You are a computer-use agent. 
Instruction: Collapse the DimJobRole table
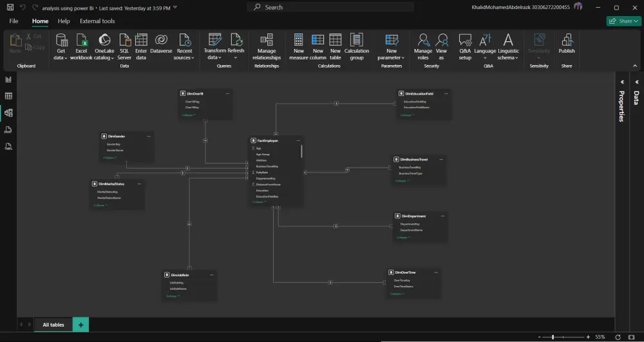173,296
